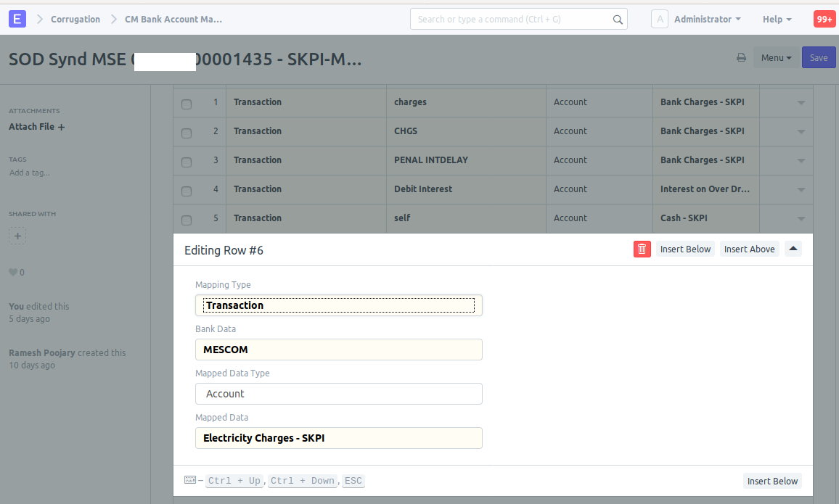Expand the self row with its arrow

801,218
